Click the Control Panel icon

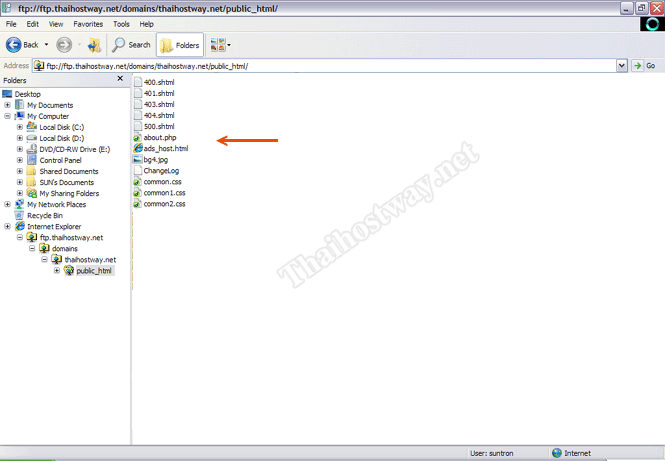pyautogui.click(x=32, y=160)
